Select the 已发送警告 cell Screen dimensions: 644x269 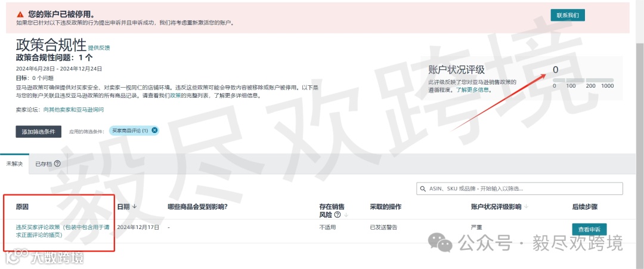coord(383,227)
